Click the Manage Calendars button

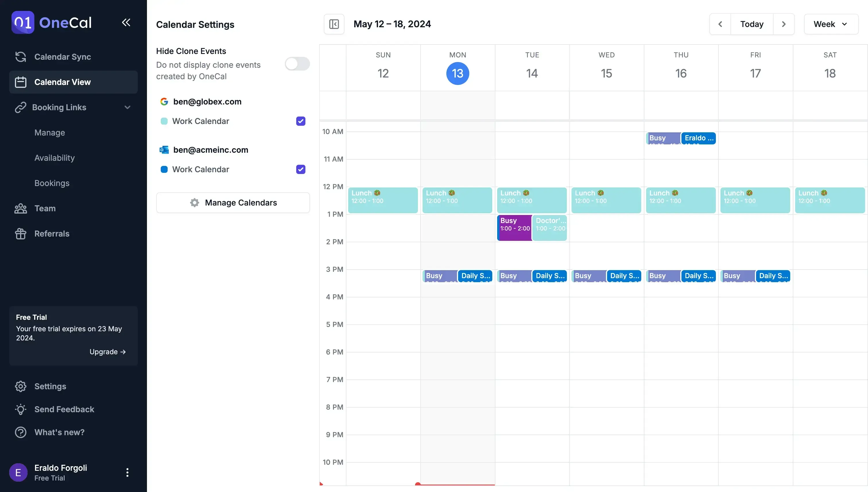point(233,202)
